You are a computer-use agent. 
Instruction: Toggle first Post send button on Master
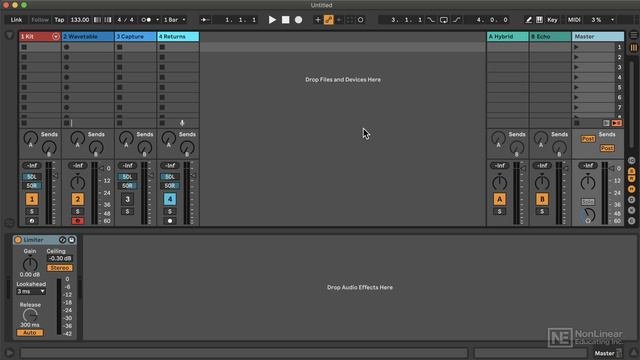pyautogui.click(x=588, y=139)
